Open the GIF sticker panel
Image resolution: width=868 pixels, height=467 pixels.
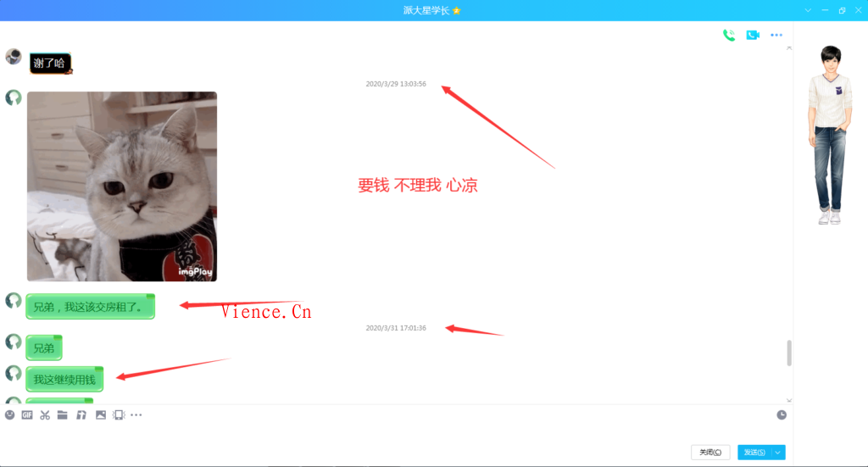pos(27,415)
